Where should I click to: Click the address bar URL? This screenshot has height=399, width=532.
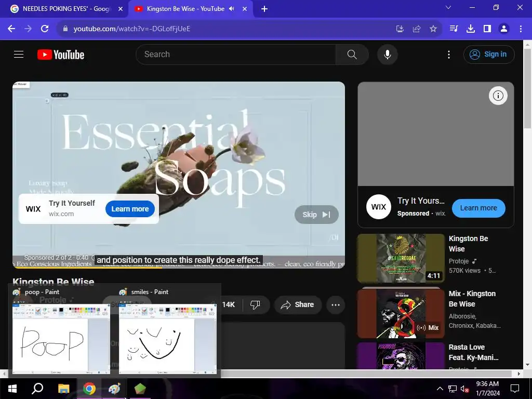(x=131, y=29)
